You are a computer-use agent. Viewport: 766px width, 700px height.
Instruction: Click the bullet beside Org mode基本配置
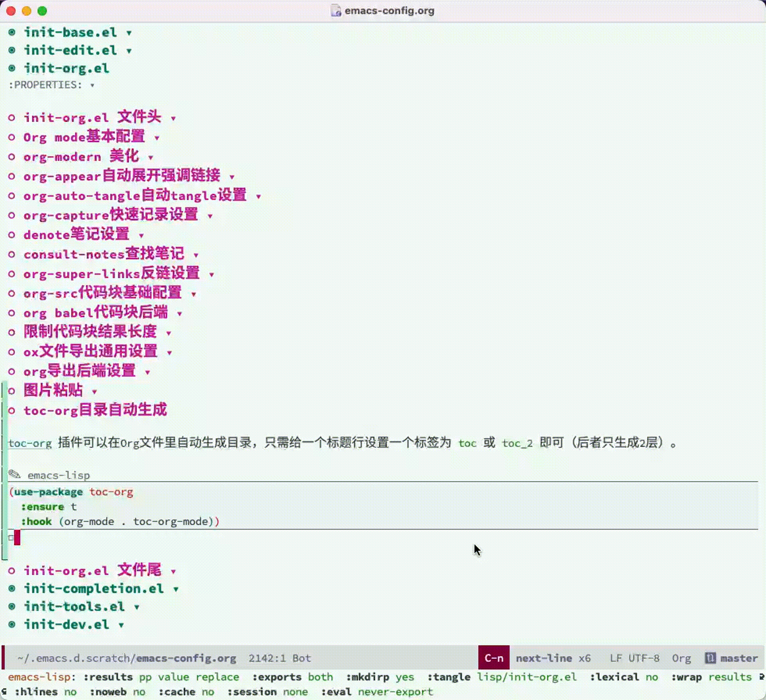12,137
